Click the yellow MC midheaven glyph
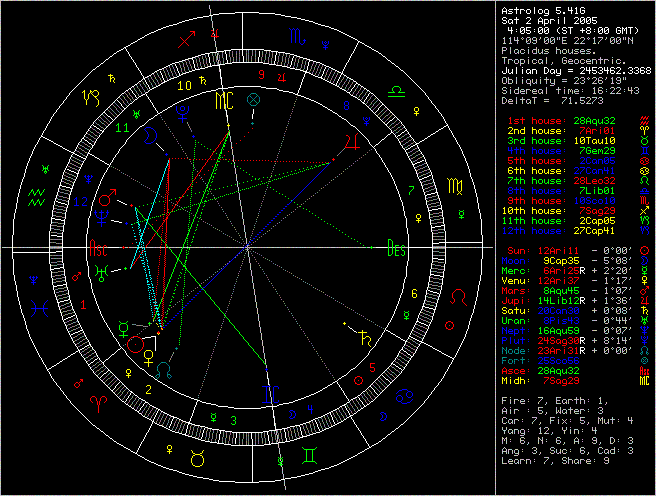 (222, 101)
